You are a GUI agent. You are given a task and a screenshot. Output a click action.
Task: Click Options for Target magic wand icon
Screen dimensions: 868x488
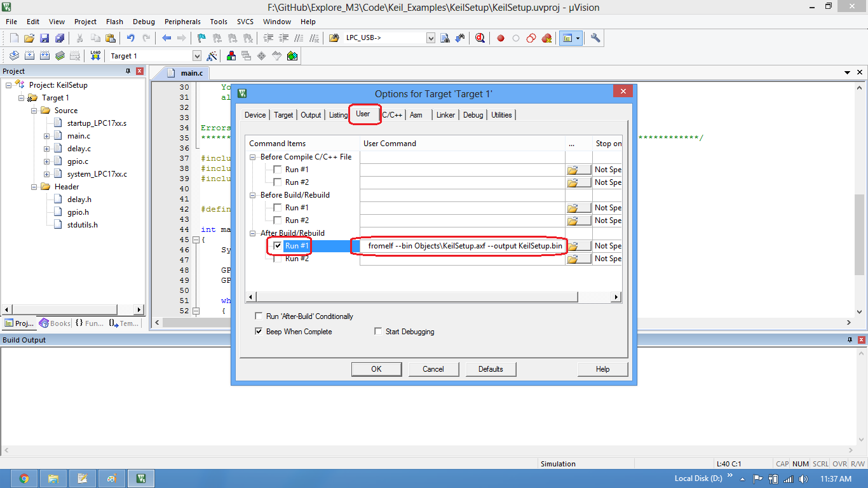(x=212, y=56)
